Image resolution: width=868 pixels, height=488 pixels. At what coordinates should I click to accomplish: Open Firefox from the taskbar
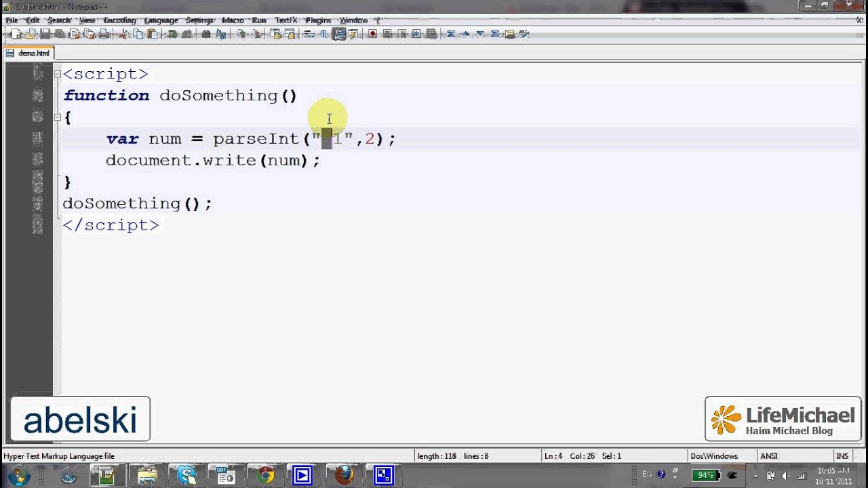point(344,476)
